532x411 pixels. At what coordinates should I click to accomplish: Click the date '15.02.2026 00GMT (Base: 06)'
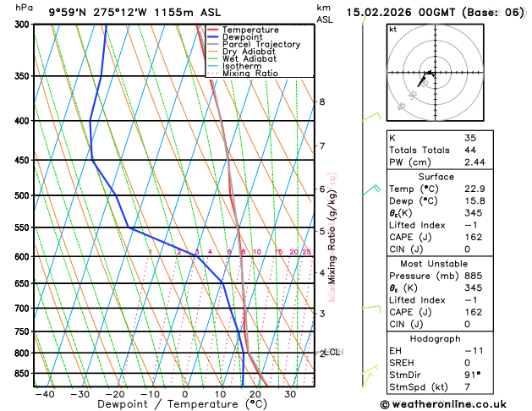click(435, 13)
